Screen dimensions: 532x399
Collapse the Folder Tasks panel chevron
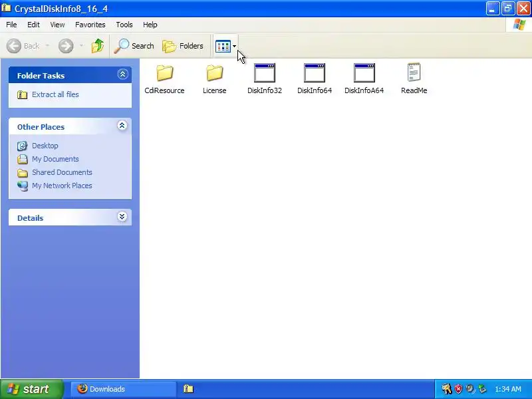[122, 74]
